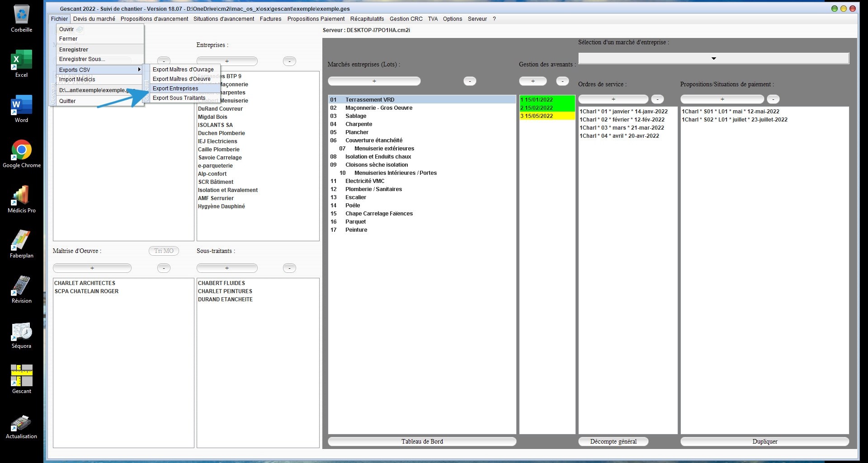868x463 pixels.
Task: Open the Médicis Pro desktop shortcut
Action: (22, 199)
